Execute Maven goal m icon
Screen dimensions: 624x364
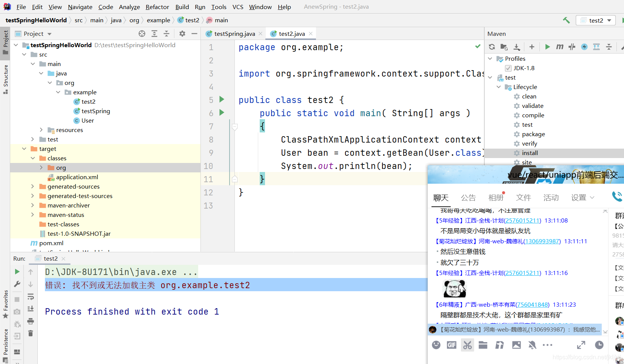[560, 47]
